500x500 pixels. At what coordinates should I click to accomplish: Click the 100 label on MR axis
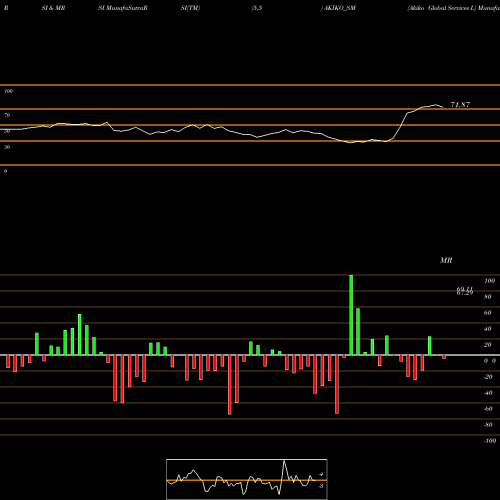(x=489, y=281)
